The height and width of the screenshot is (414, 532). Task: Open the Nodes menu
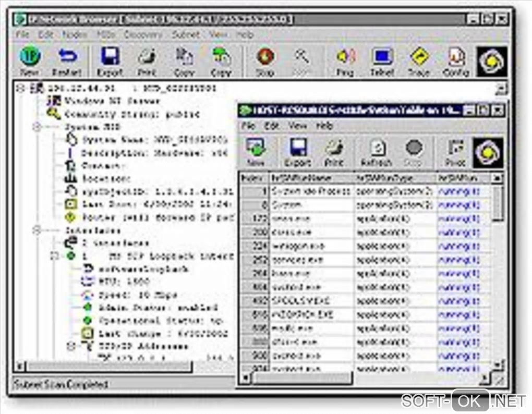pyautogui.click(x=75, y=34)
